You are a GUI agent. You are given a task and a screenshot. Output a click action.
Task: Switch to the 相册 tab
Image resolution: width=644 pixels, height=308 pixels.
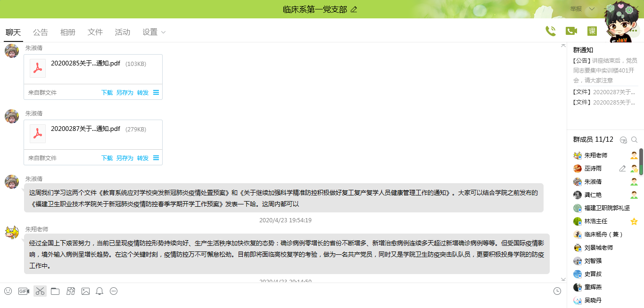pyautogui.click(x=68, y=32)
